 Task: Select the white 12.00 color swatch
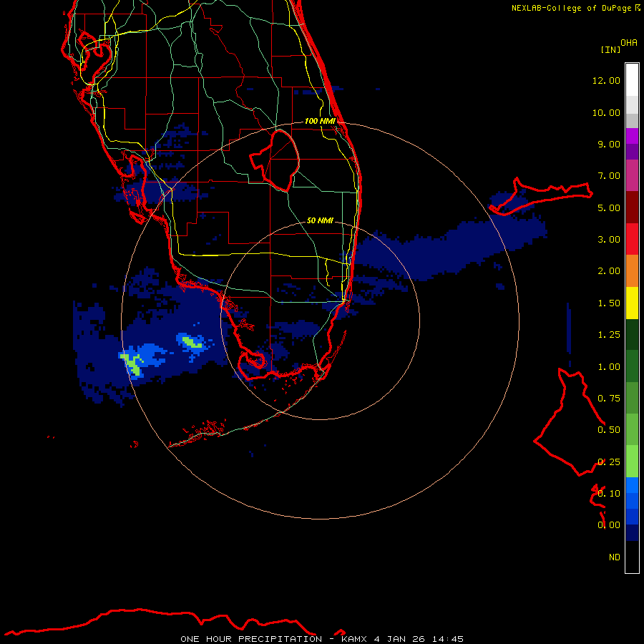[632, 80]
